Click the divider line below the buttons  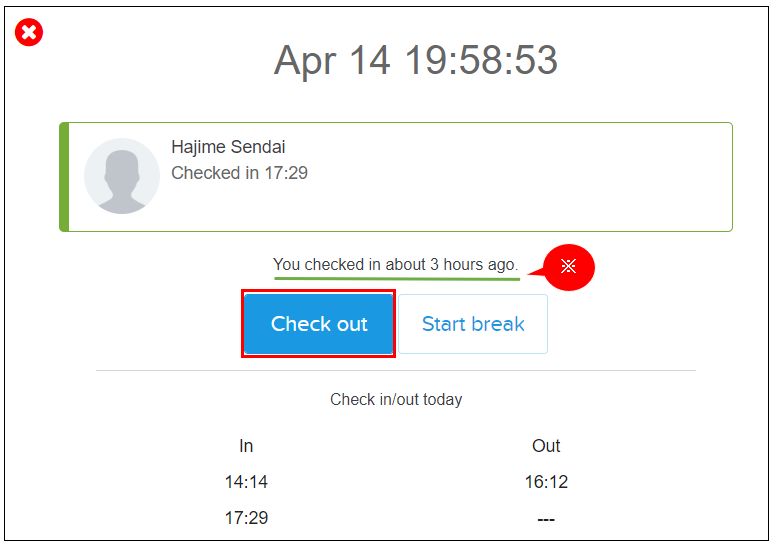(396, 371)
